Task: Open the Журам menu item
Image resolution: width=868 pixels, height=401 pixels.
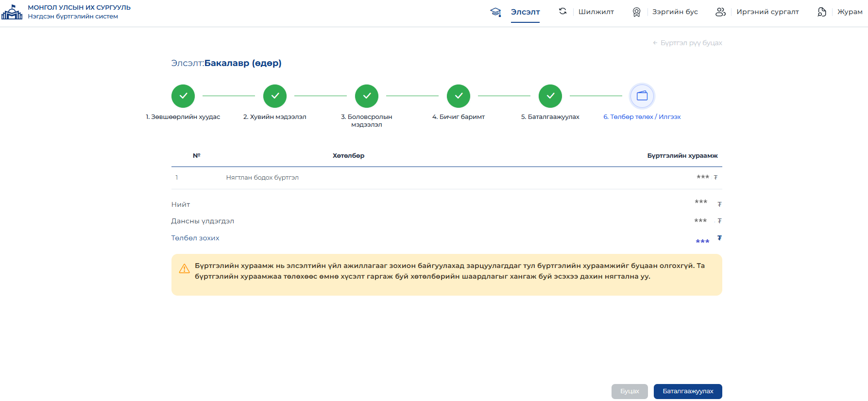Action: [x=850, y=12]
